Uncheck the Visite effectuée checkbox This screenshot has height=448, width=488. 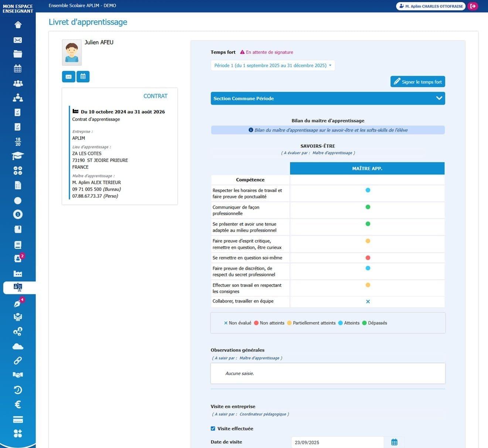pyautogui.click(x=213, y=428)
